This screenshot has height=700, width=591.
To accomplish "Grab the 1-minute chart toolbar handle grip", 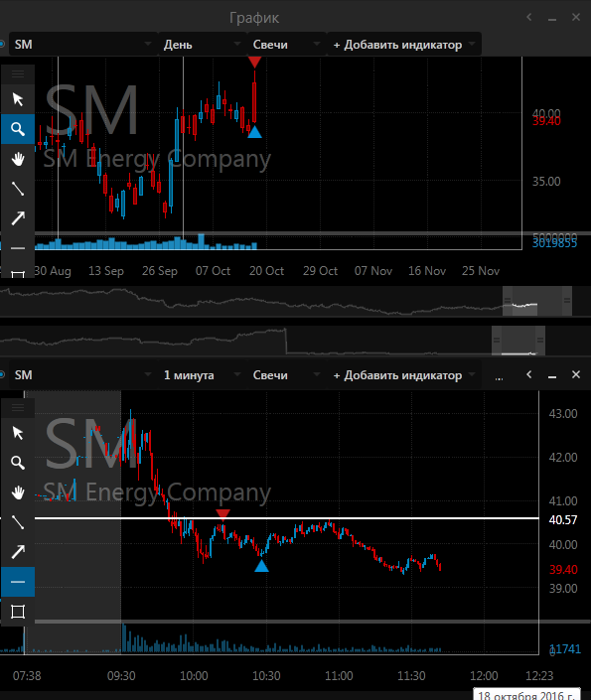I will (x=18, y=408).
